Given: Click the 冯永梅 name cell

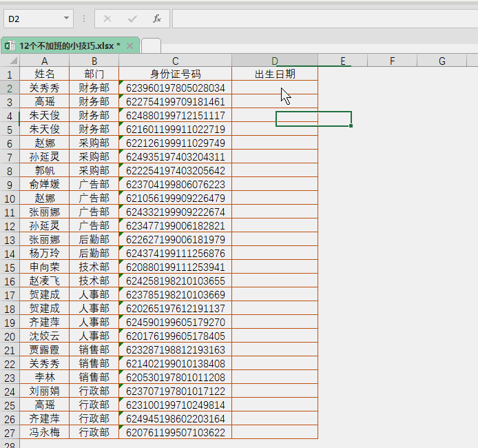Looking at the screenshot, I should pyautogui.click(x=45, y=432).
